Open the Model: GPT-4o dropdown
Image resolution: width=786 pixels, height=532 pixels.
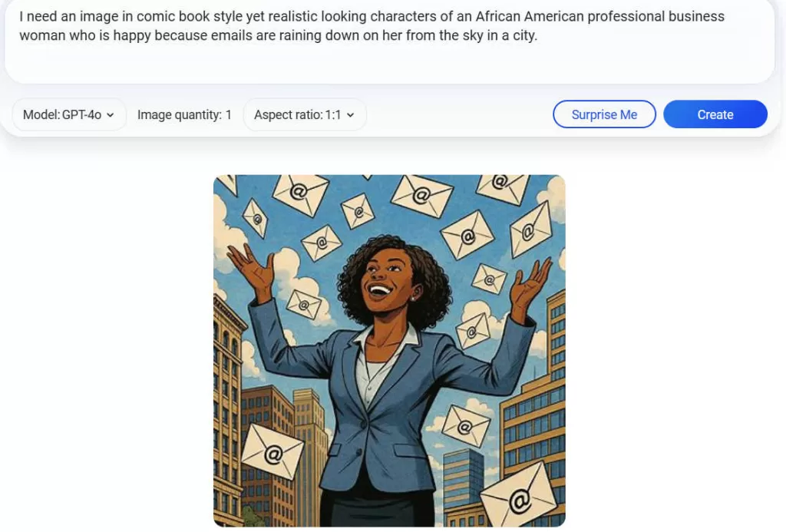pyautogui.click(x=68, y=115)
